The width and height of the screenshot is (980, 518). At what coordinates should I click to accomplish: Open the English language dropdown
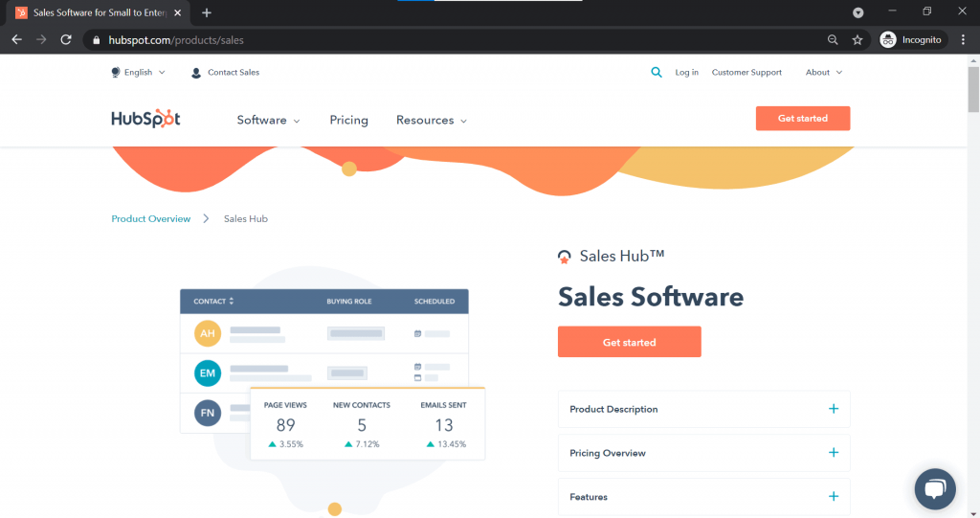pyautogui.click(x=138, y=73)
